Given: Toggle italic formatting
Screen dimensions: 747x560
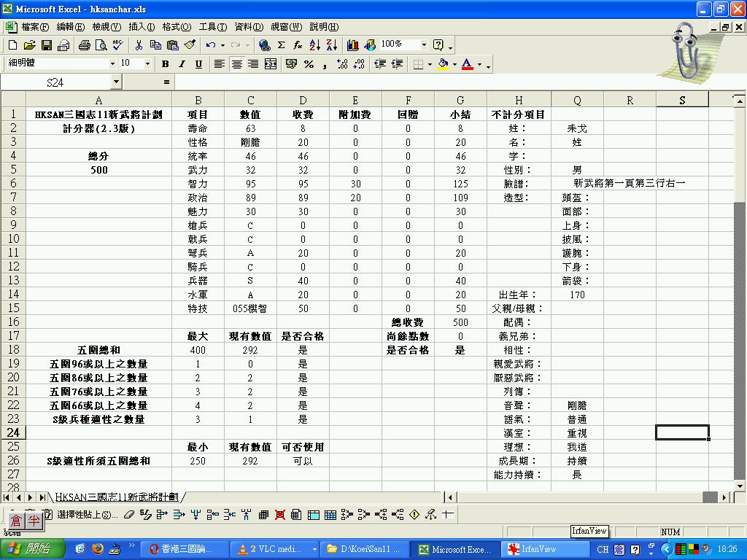Looking at the screenshot, I should (x=182, y=64).
